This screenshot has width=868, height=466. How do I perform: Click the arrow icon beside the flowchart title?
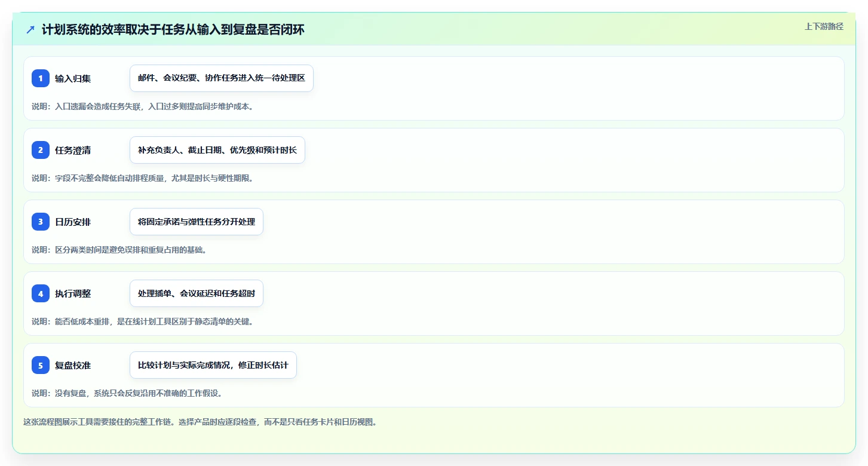30,29
